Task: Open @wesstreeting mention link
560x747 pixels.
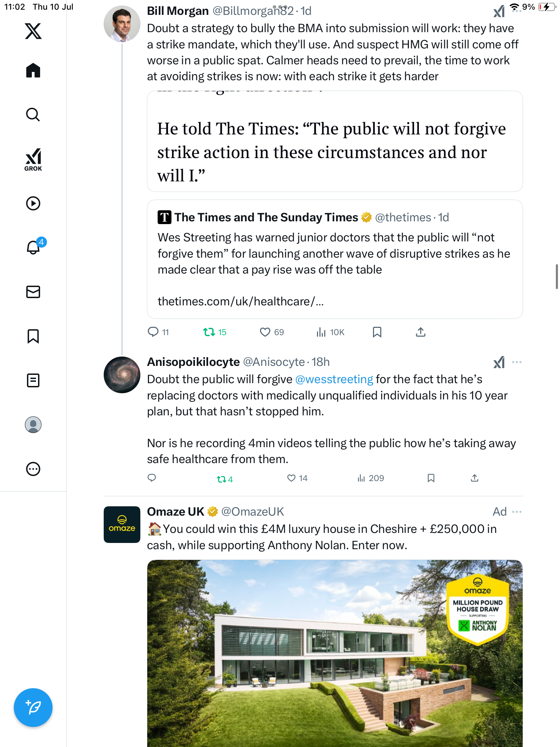Action: [x=334, y=379]
